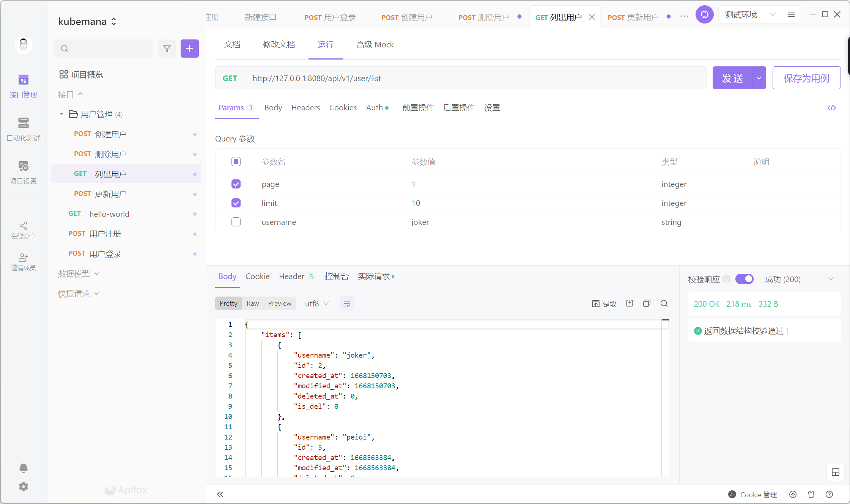Click the upload arrow icon in status bar
Image resolution: width=850 pixels, height=504 pixels.
coord(793,494)
